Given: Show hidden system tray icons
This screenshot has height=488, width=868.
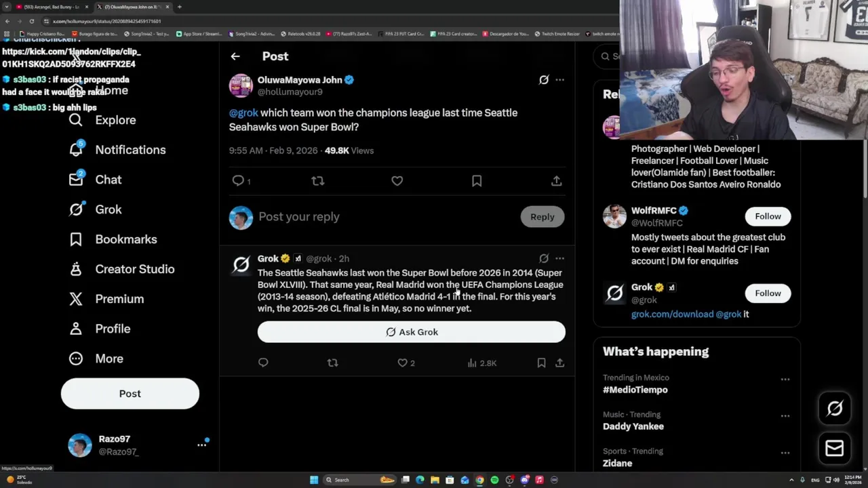Looking at the screenshot, I should [x=791, y=480].
